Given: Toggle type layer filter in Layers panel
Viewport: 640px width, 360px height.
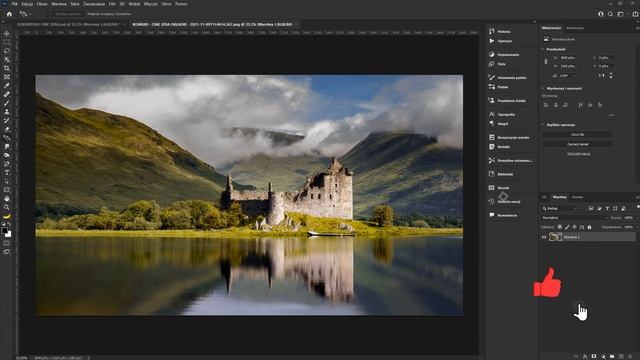Looking at the screenshot, I should point(607,209).
